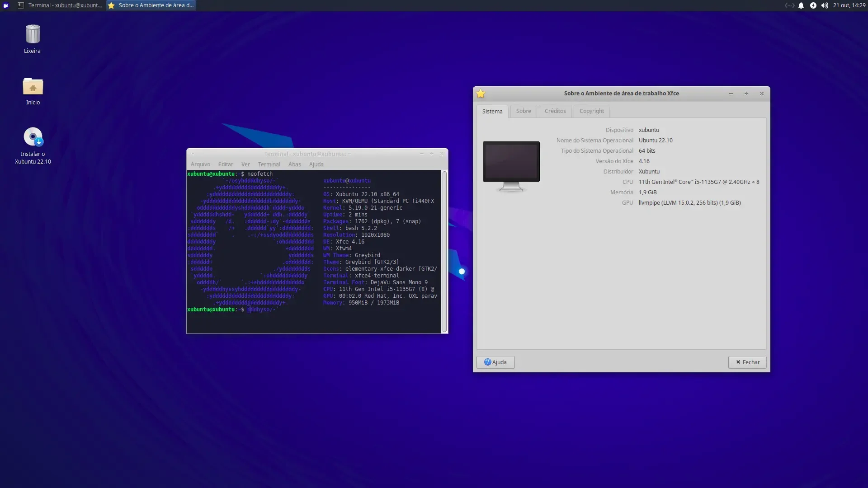Open the Arquivo menu in Terminal
This screenshot has width=868, height=488.
pyautogui.click(x=200, y=164)
